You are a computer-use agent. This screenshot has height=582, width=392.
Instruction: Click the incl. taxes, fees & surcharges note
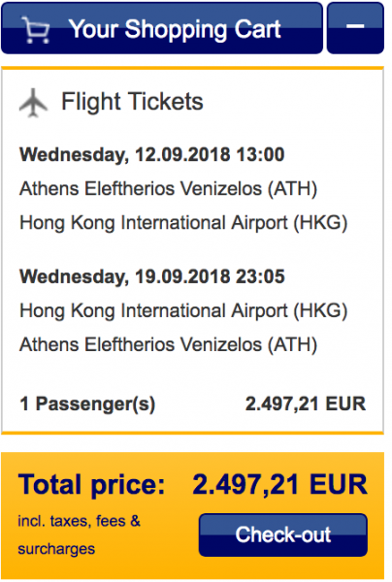[79, 534]
